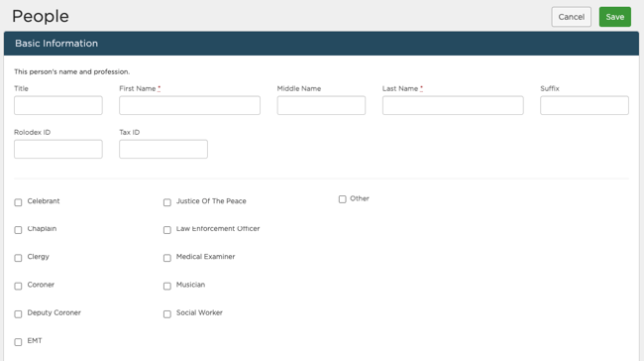
Task: Focus the Suffix text box
Action: click(585, 105)
